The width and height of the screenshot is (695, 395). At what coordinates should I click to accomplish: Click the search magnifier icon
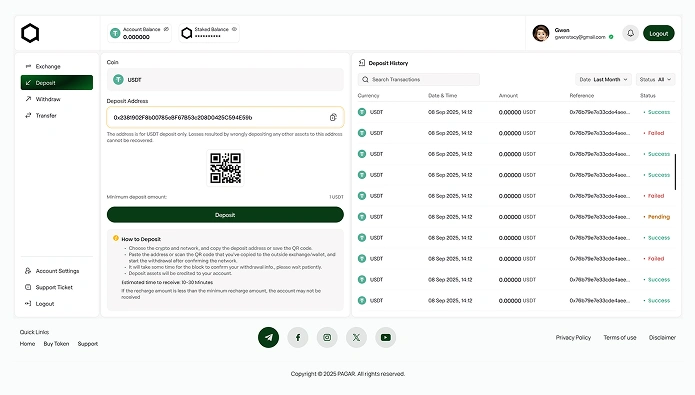(x=365, y=79)
